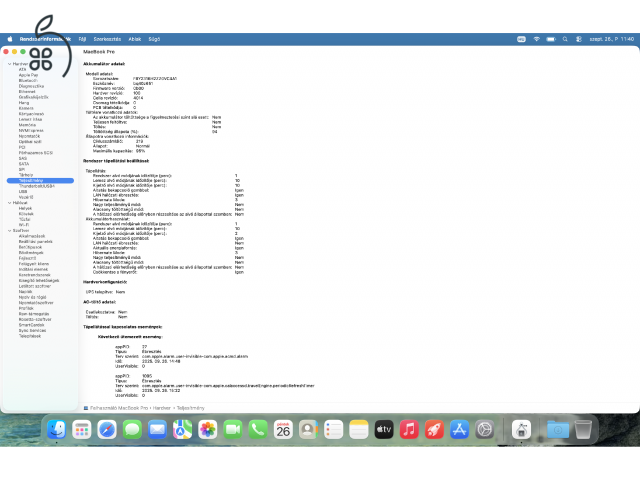
Task: Select SATA in the sidebar
Action: (x=24, y=164)
